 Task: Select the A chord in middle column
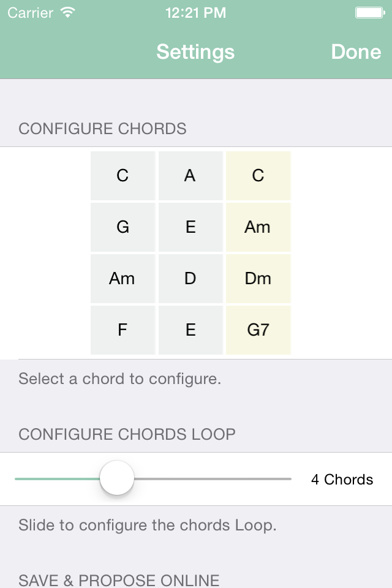point(190,175)
